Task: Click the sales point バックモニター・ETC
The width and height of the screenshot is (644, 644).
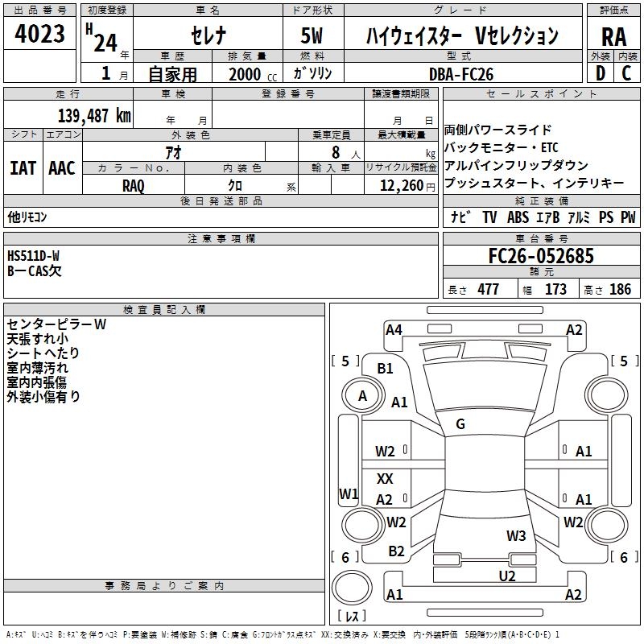Action: tap(501, 147)
